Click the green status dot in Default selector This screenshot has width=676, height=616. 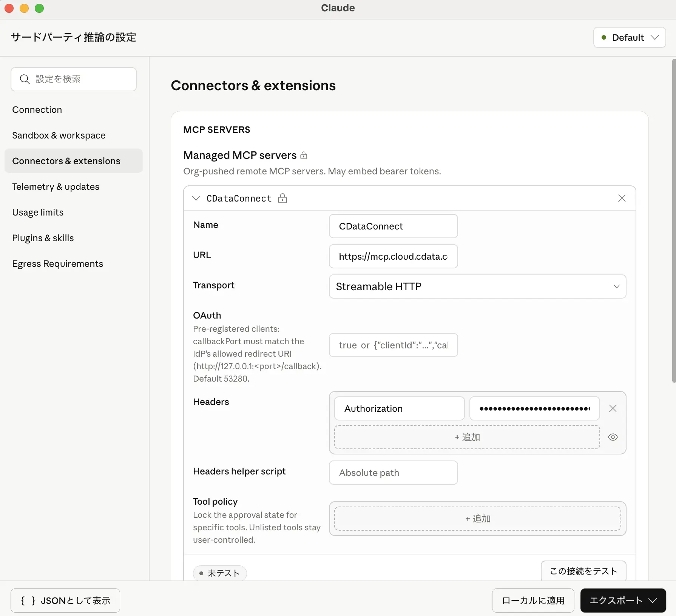pyautogui.click(x=604, y=37)
